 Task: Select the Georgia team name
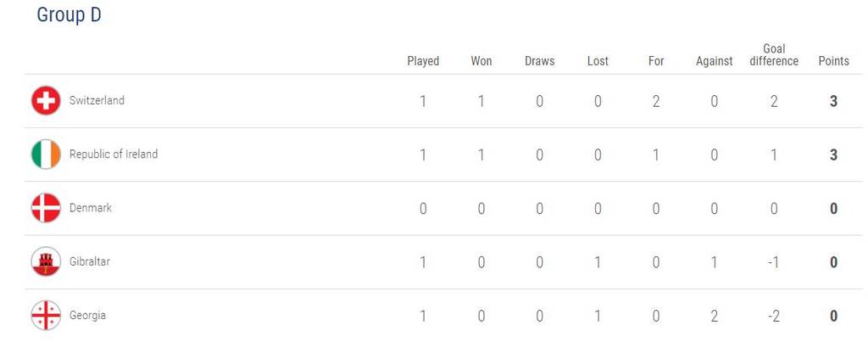point(87,315)
